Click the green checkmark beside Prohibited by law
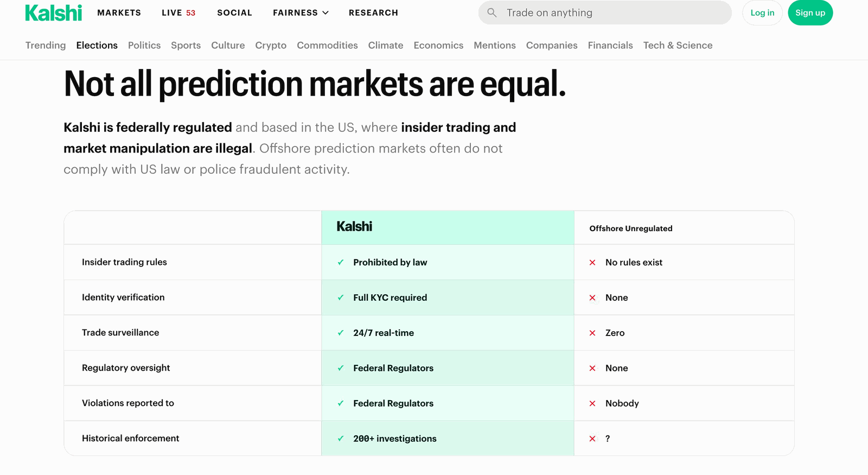868x475 pixels. coord(340,262)
